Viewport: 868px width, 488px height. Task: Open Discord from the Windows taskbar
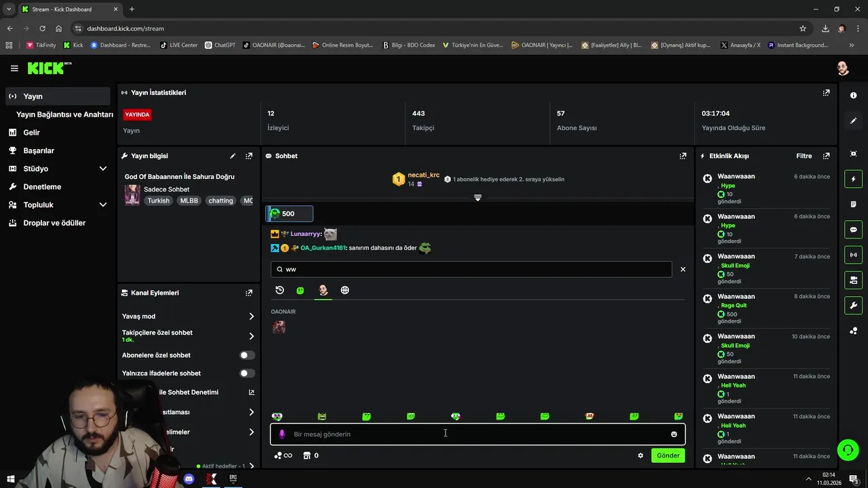pyautogui.click(x=189, y=479)
